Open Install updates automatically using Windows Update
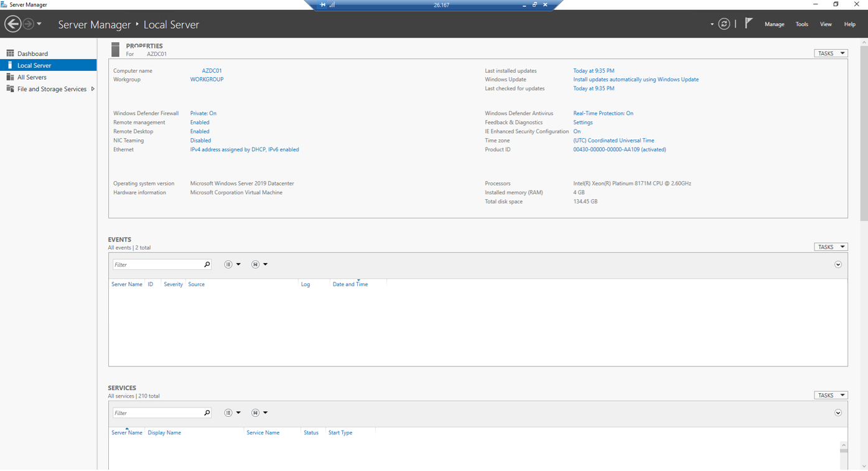The height and width of the screenshot is (471, 868). tap(636, 80)
